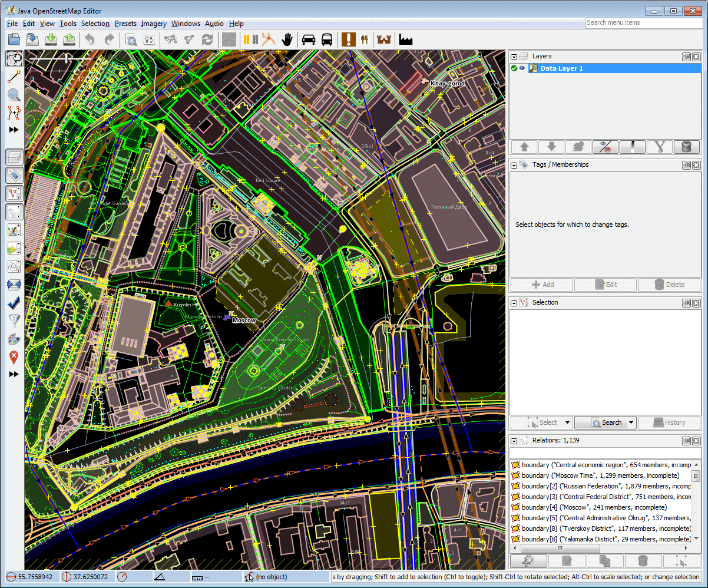Toggle the Layers panel sidebar button
The height and width of the screenshot is (588, 708).
pos(14,157)
